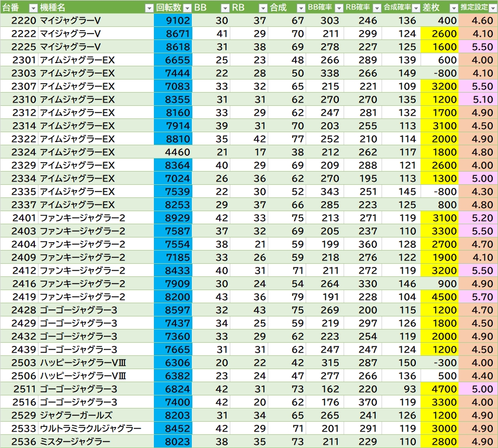Select machine number 2419 cell

19,297
